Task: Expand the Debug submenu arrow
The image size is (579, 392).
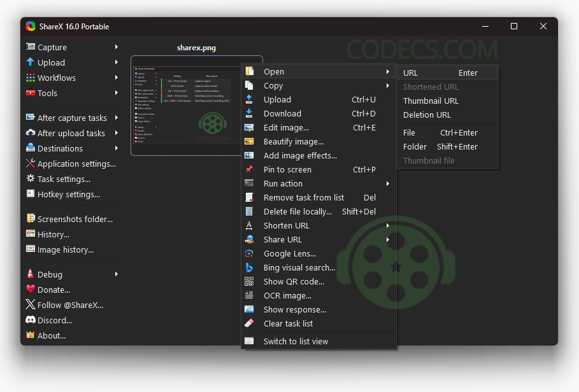Action: coord(117,274)
